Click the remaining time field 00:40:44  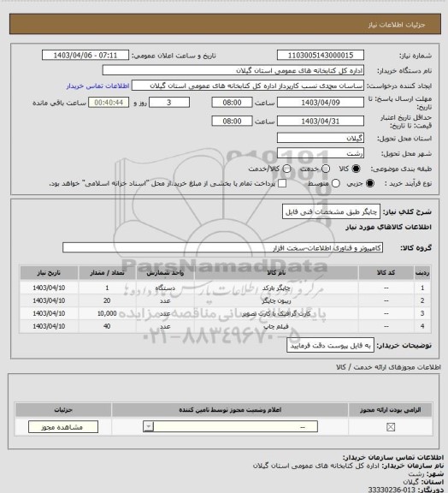(x=109, y=103)
